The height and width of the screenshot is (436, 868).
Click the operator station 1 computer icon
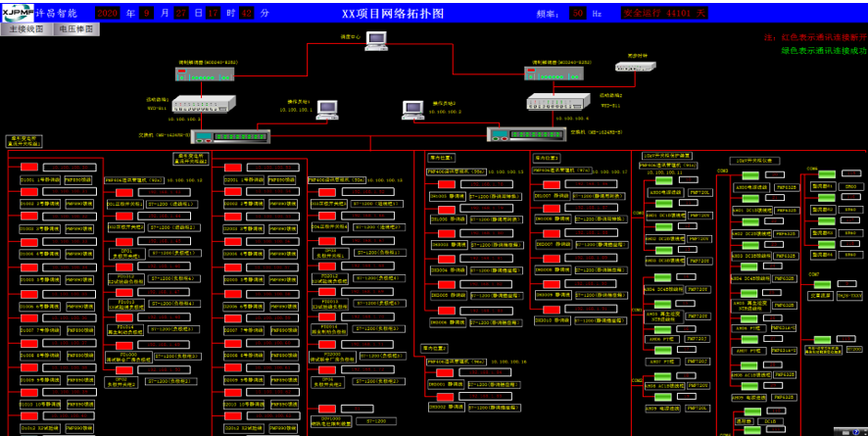[326, 109]
